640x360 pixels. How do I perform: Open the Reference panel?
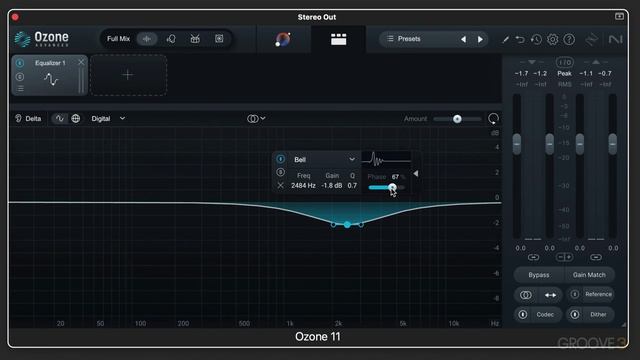[x=598, y=294]
